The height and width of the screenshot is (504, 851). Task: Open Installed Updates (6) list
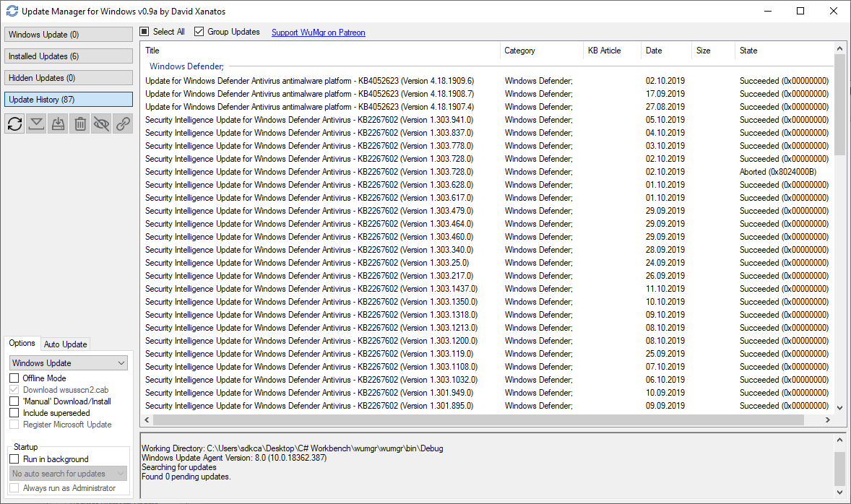(x=69, y=56)
